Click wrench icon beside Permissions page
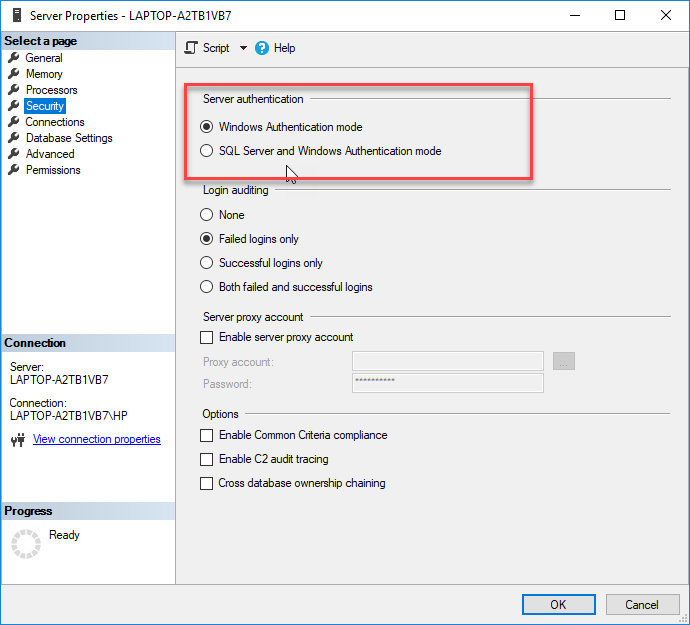 click(x=14, y=170)
